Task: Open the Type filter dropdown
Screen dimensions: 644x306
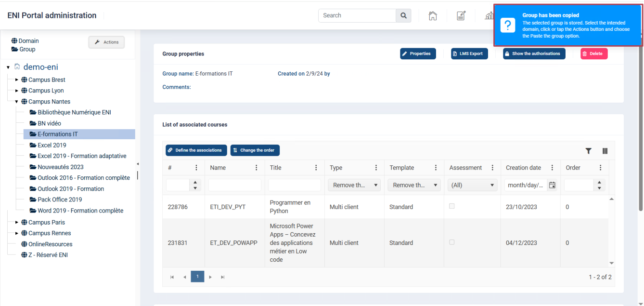Action: [x=354, y=185]
